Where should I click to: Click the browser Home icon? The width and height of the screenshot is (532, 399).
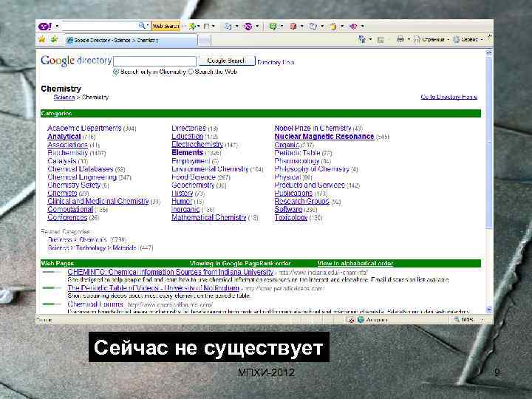pos(362,39)
